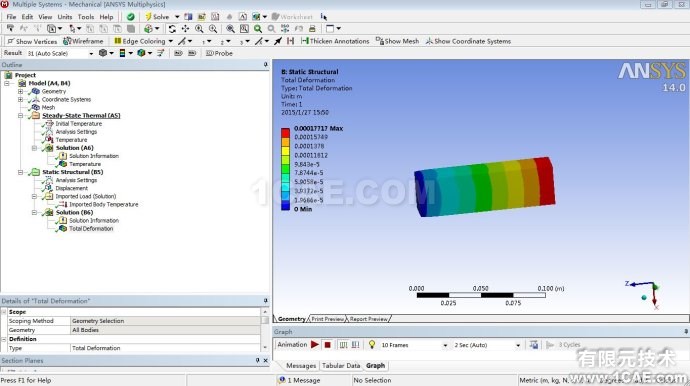This screenshot has width=690, height=386.
Task: Toggle Show Vertices
Action: 32,41
